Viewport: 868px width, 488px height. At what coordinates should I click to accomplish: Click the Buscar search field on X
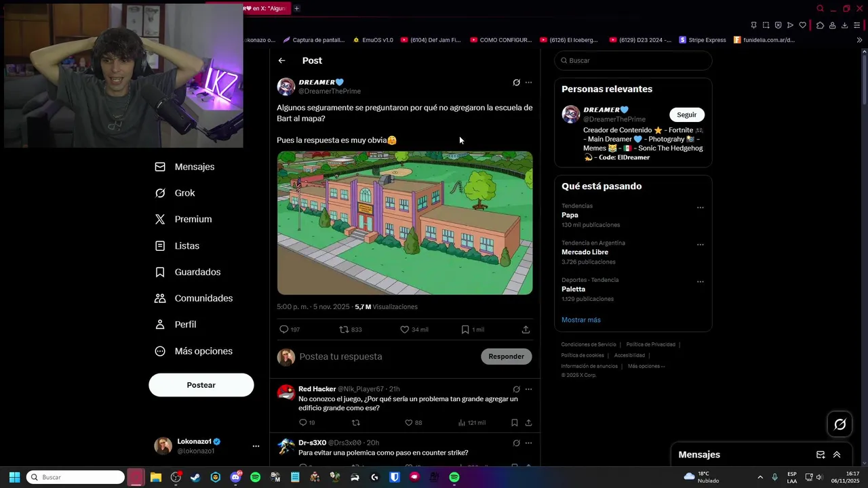point(633,60)
